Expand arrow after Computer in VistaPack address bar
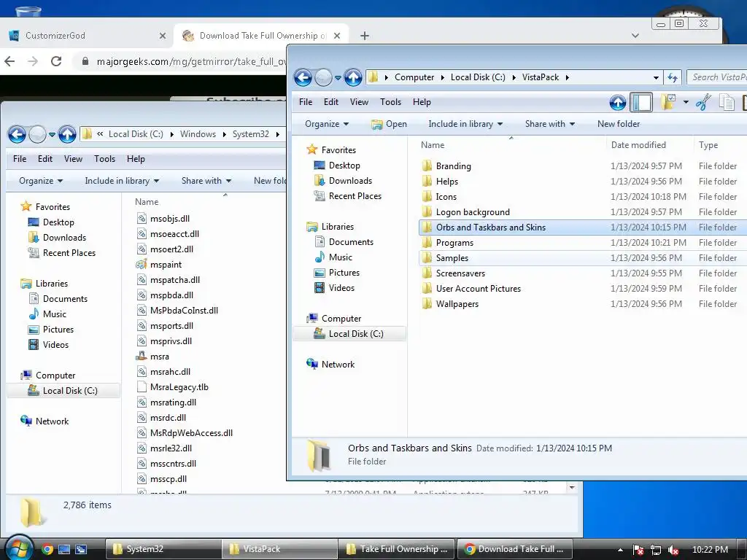 point(443,77)
